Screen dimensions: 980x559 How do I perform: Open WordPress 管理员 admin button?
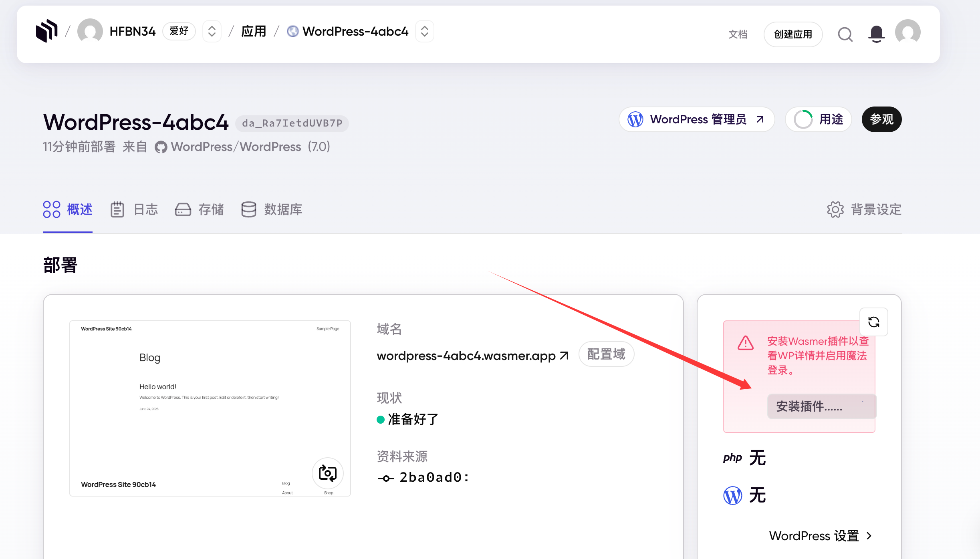click(696, 119)
